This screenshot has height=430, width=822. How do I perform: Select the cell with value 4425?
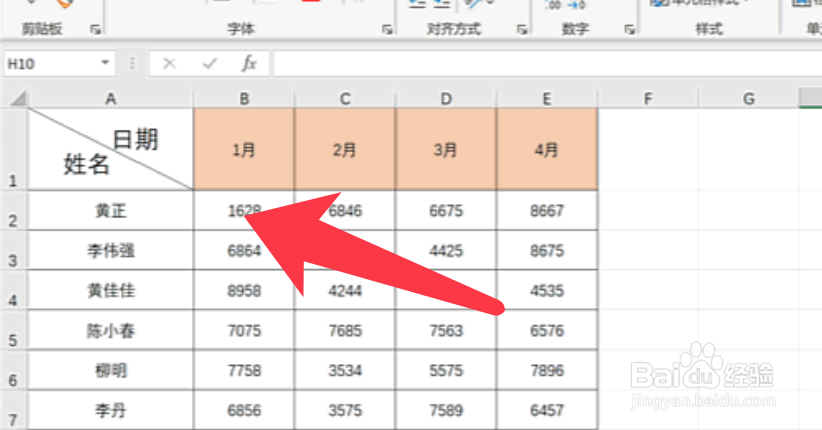click(446, 250)
